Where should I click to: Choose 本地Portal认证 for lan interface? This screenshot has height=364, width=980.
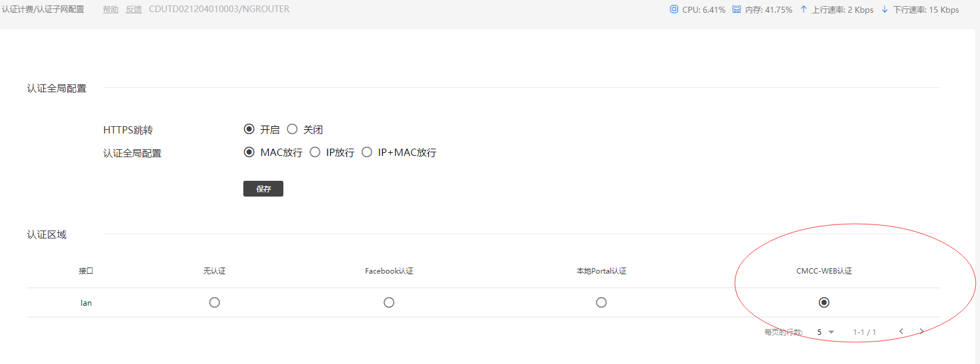click(x=601, y=302)
